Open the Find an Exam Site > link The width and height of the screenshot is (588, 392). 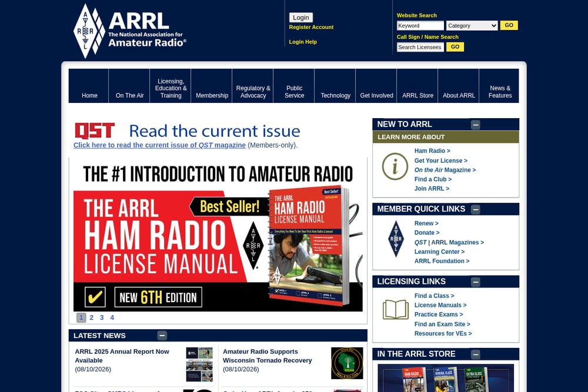coord(442,324)
